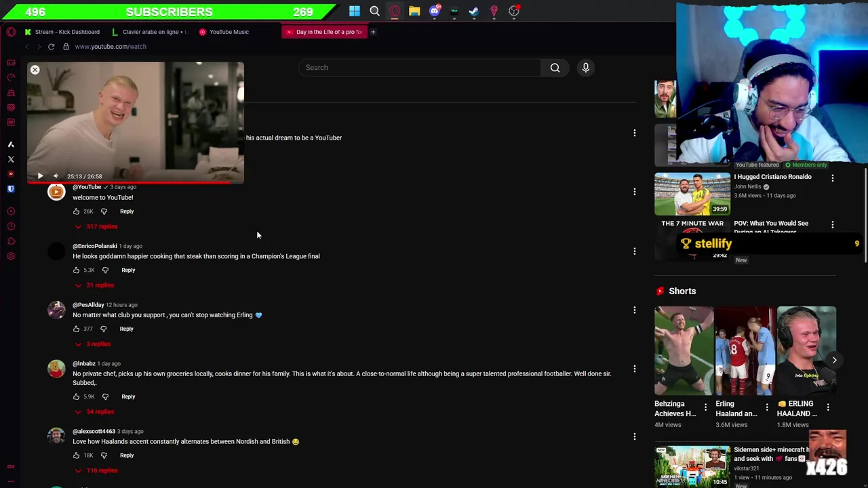868x488 pixels.
Task: Open History clock in Opera sidebar
Action: coord(11,226)
